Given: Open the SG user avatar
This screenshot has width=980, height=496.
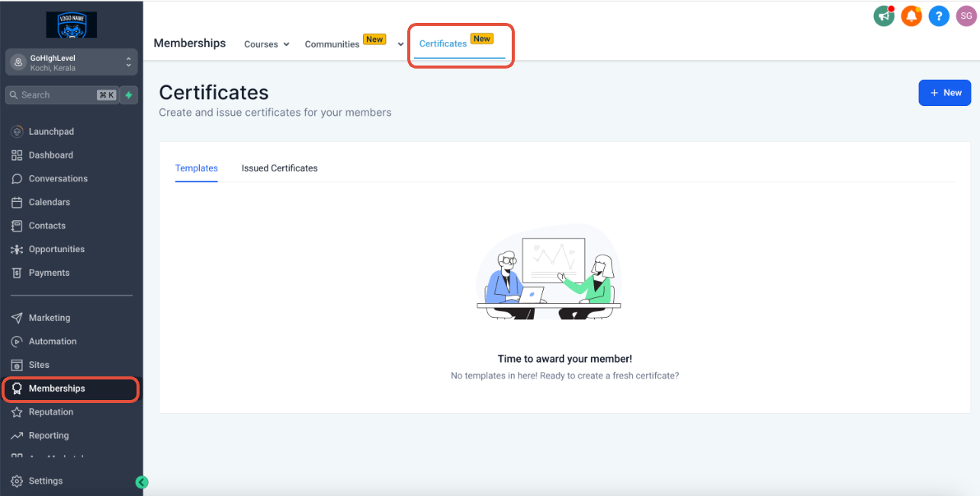Looking at the screenshot, I should (966, 16).
